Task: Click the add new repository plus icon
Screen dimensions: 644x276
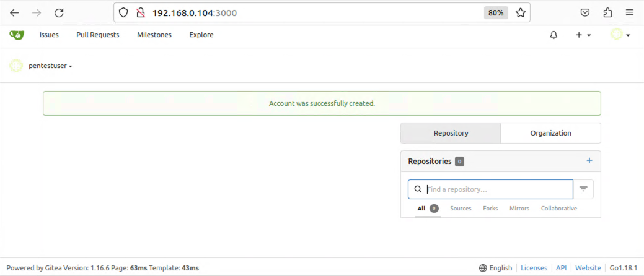Action: pyautogui.click(x=589, y=161)
